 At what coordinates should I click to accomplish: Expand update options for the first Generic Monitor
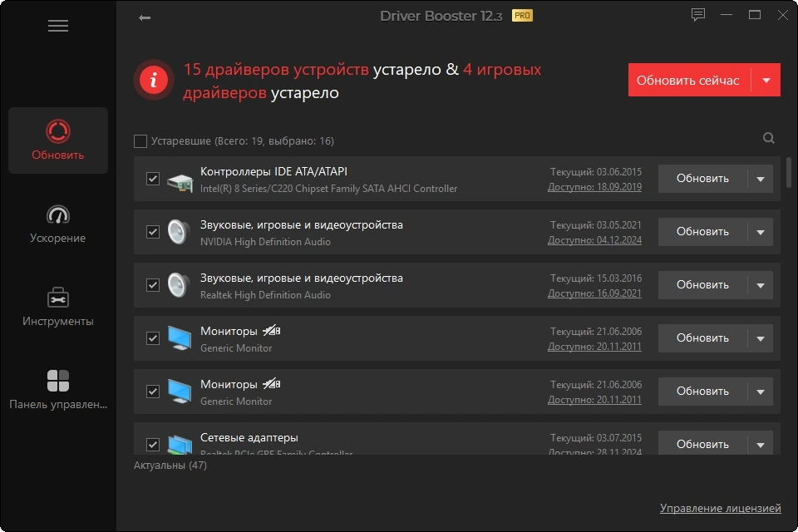coord(761,338)
